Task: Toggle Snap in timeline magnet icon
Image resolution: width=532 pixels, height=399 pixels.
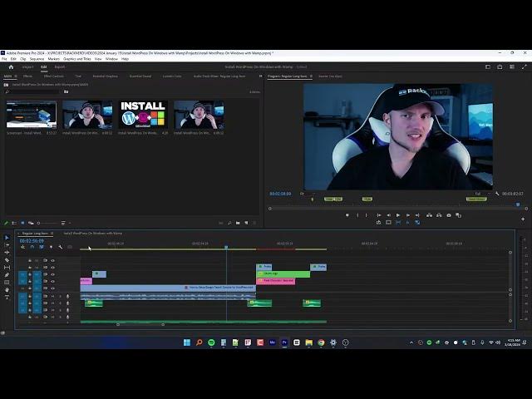Action: [x=32, y=247]
